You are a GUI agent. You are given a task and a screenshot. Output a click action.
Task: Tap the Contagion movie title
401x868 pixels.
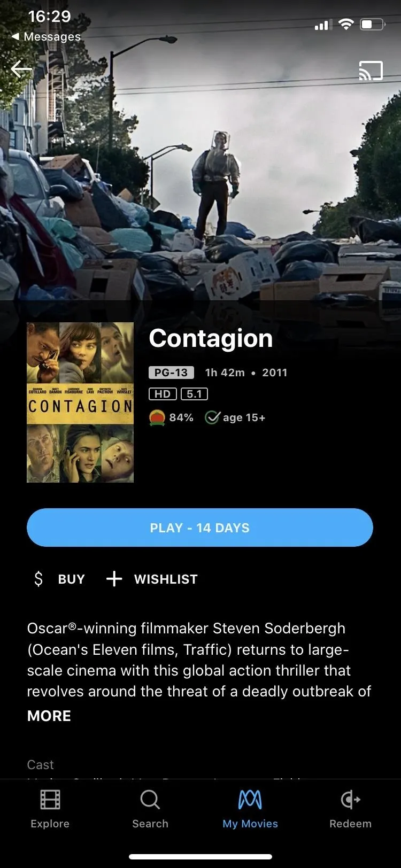coord(211,338)
